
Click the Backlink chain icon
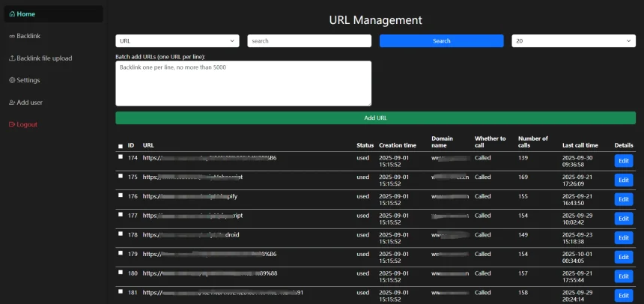12,36
